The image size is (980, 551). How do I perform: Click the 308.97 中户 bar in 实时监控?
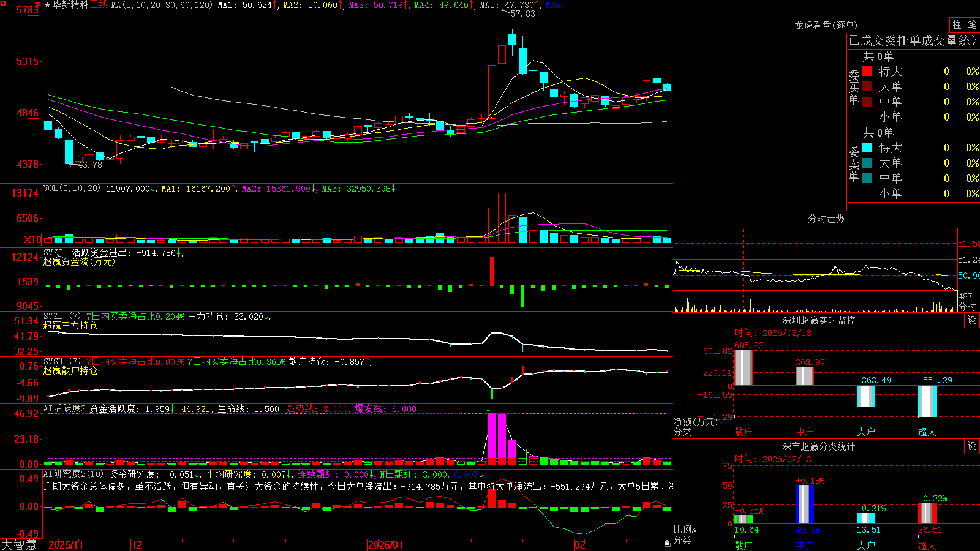pyautogui.click(x=805, y=376)
